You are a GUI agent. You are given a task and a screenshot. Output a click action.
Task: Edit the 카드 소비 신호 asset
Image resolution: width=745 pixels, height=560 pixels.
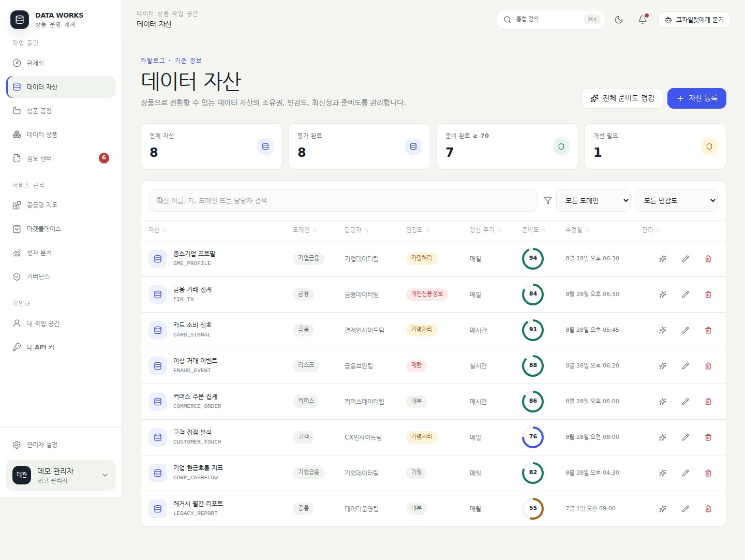(686, 330)
